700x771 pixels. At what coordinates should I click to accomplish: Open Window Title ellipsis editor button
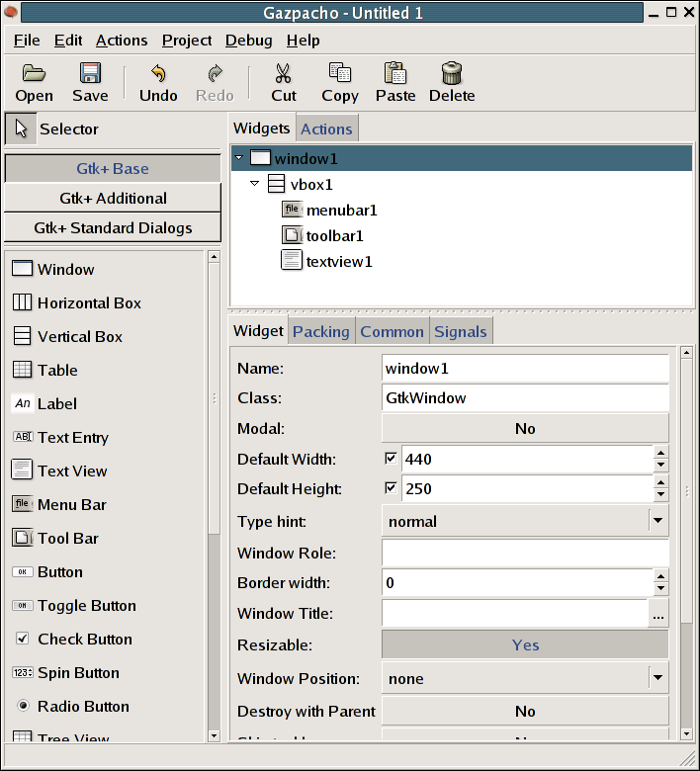[x=658, y=613]
